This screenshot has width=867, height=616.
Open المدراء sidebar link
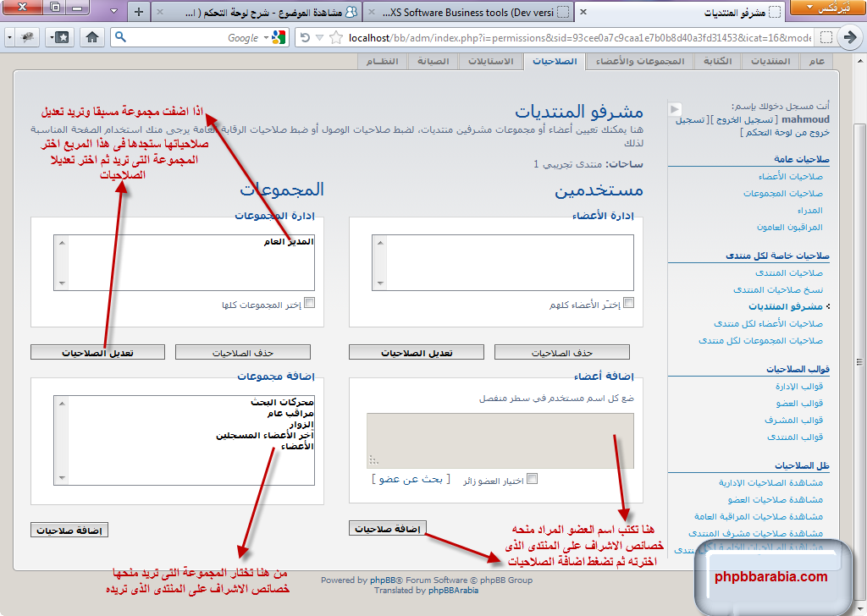click(810, 211)
